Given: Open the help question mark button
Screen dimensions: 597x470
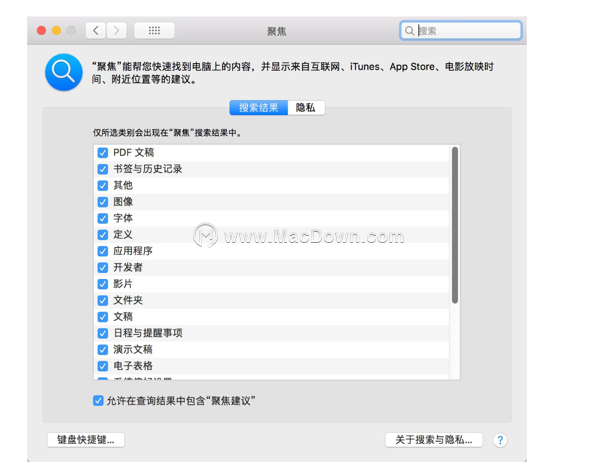Looking at the screenshot, I should tap(500, 440).
